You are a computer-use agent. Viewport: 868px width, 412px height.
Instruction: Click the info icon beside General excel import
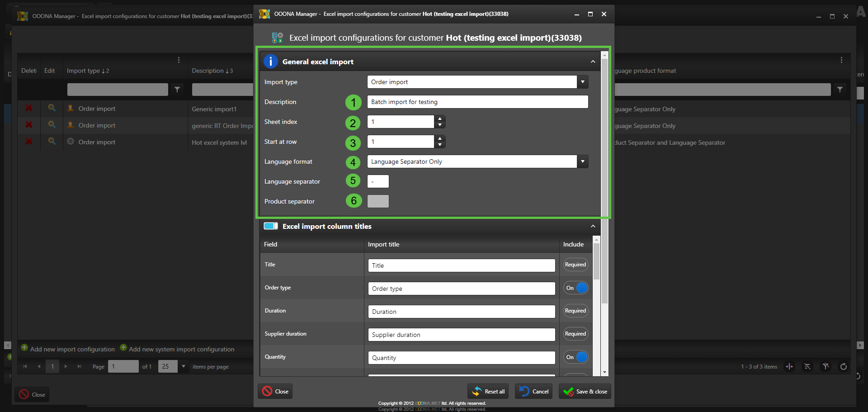[x=270, y=62]
